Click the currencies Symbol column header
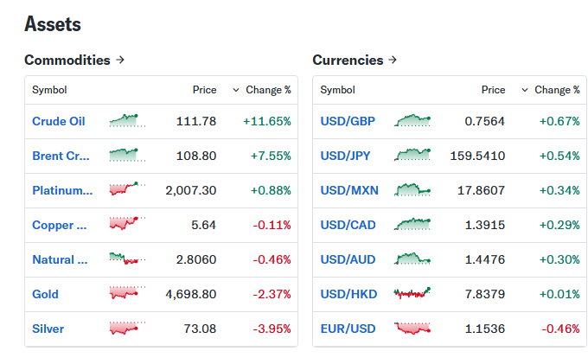This screenshot has height=364, width=588. (x=337, y=90)
